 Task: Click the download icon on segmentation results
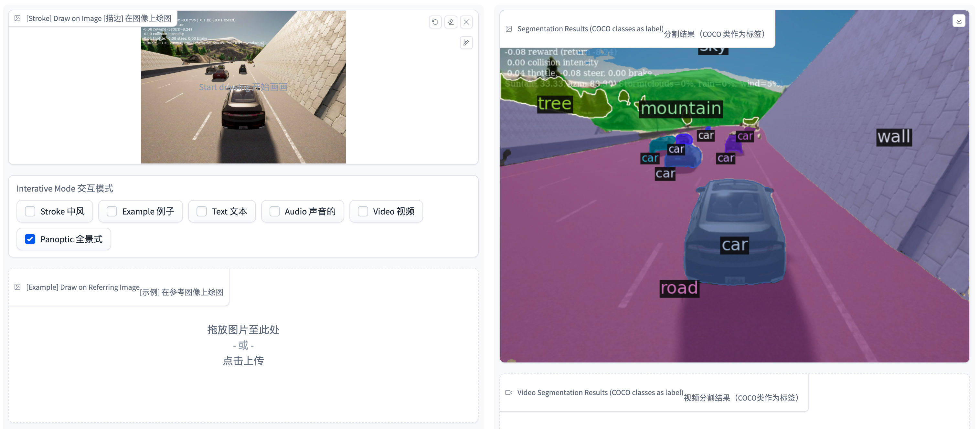pos(959,21)
